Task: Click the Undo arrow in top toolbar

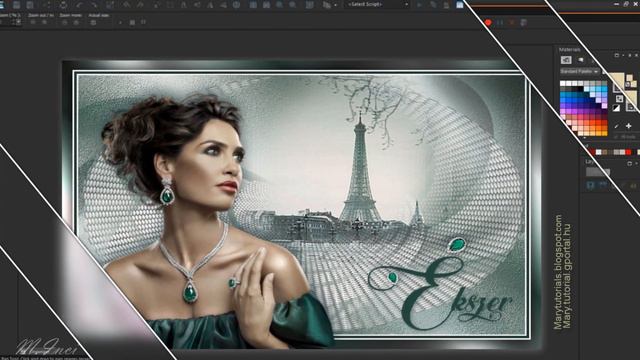Action: 80,5
